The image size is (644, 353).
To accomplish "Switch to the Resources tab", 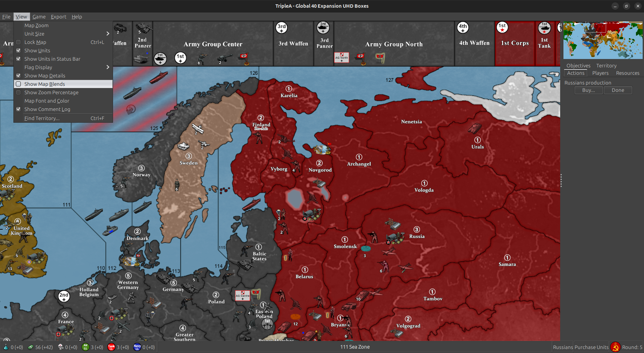I will (628, 73).
